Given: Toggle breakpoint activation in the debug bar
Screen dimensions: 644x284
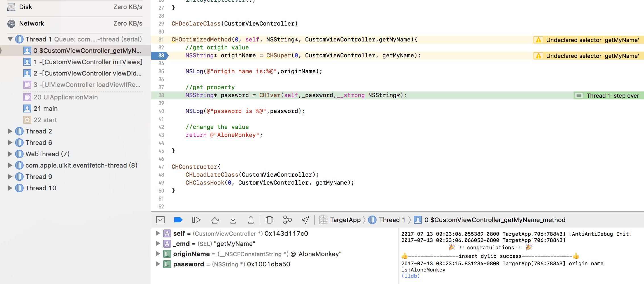Looking at the screenshot, I should pyautogui.click(x=178, y=220).
